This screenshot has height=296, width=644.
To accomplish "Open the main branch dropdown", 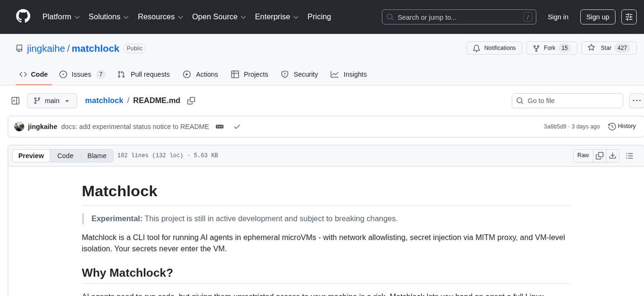I will [x=52, y=101].
